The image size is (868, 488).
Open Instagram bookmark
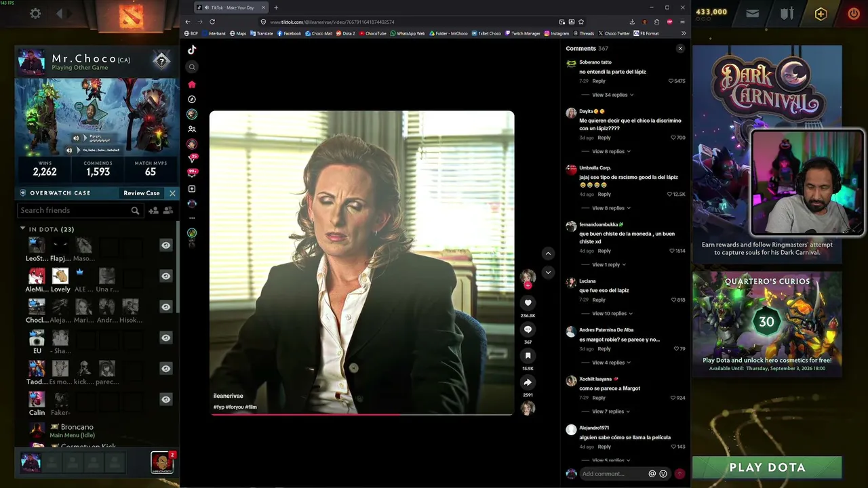[557, 33]
